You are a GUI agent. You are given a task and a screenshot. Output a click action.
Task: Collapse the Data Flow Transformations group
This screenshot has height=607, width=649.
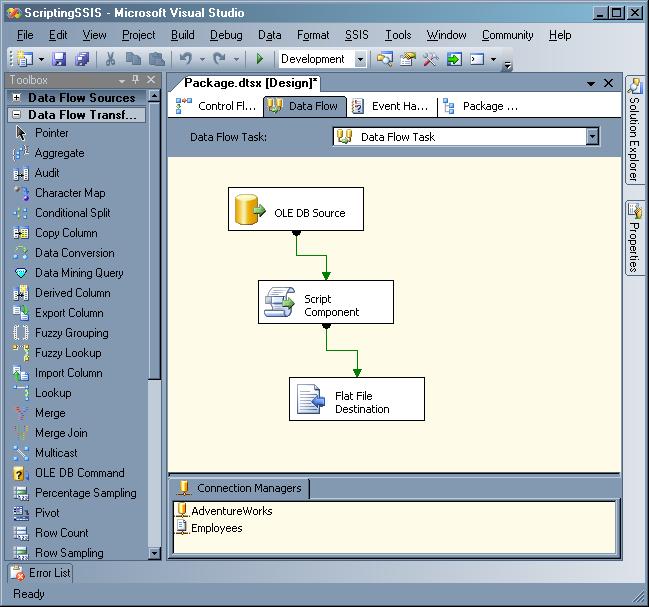(17, 115)
